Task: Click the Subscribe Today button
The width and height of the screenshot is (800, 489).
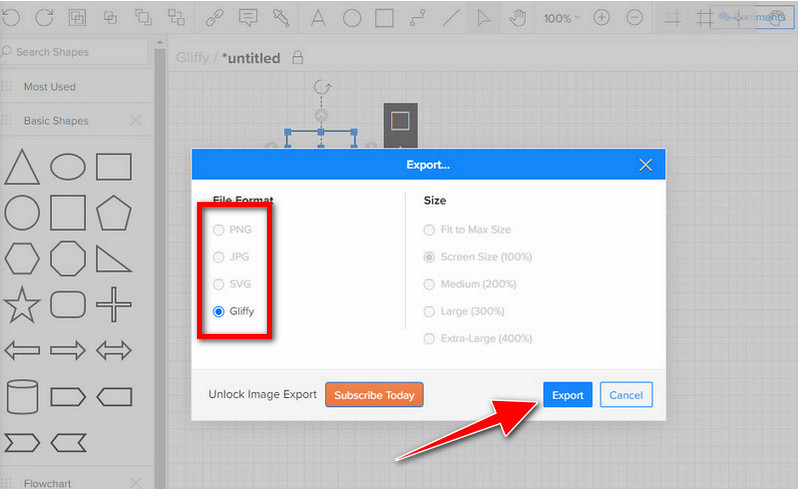Action: click(374, 395)
